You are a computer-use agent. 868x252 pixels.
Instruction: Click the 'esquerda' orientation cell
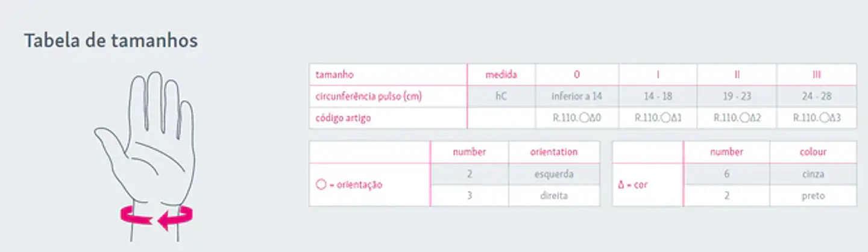click(x=554, y=174)
